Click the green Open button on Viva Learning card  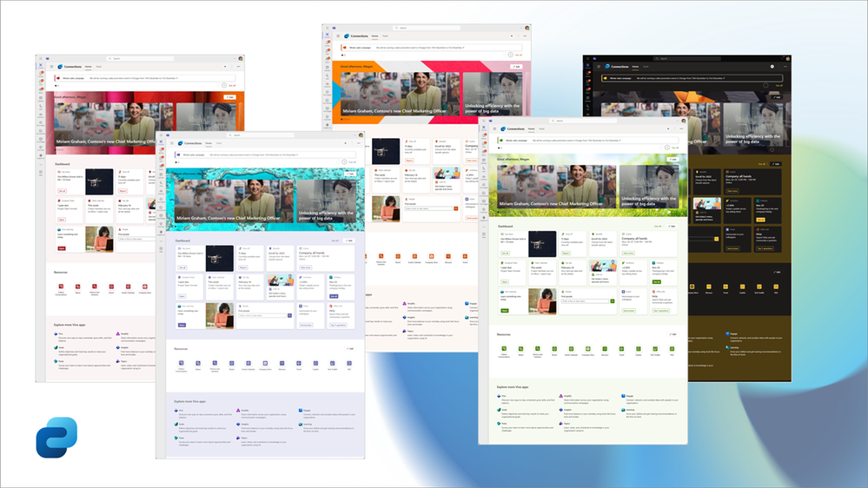click(504, 310)
